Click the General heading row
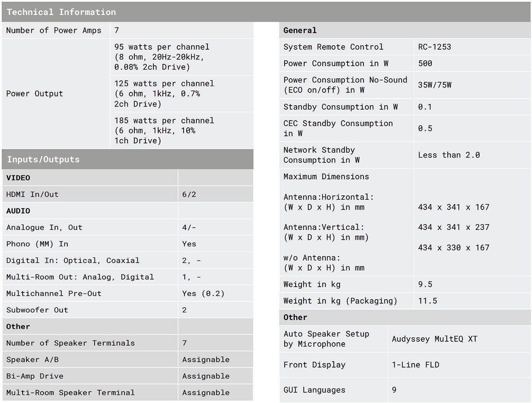 click(x=300, y=30)
